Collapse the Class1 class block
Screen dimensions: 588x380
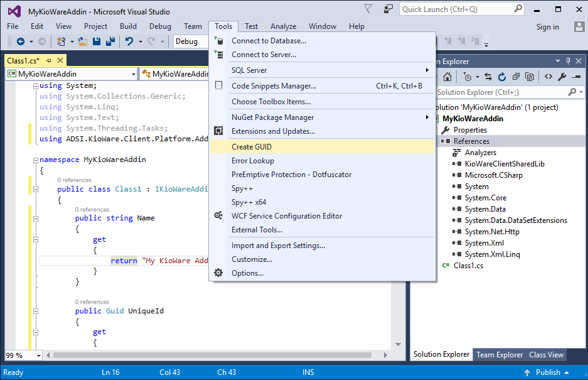pyautogui.click(x=36, y=189)
